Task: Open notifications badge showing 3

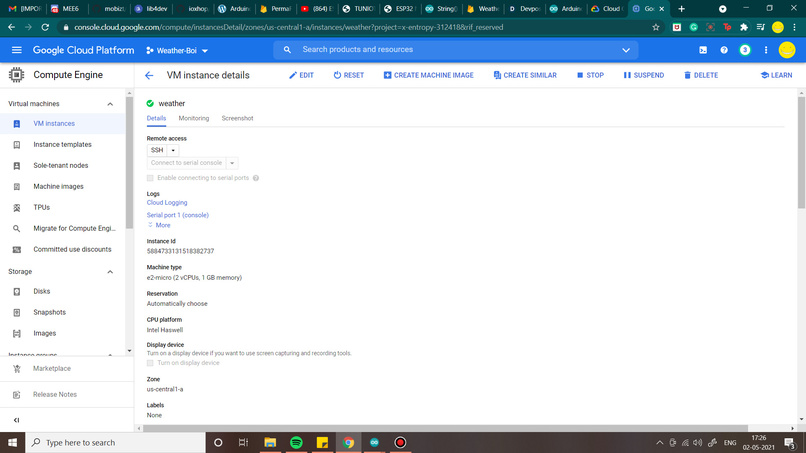Action: [x=745, y=50]
